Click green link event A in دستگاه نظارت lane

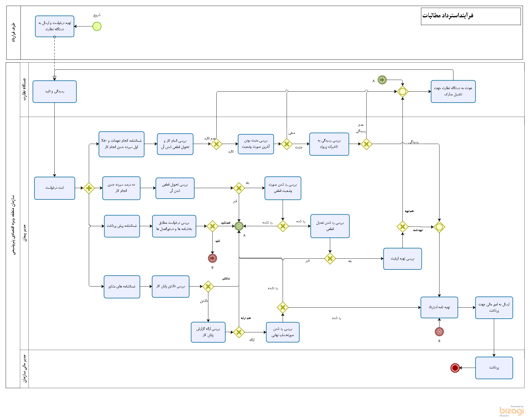pos(382,80)
